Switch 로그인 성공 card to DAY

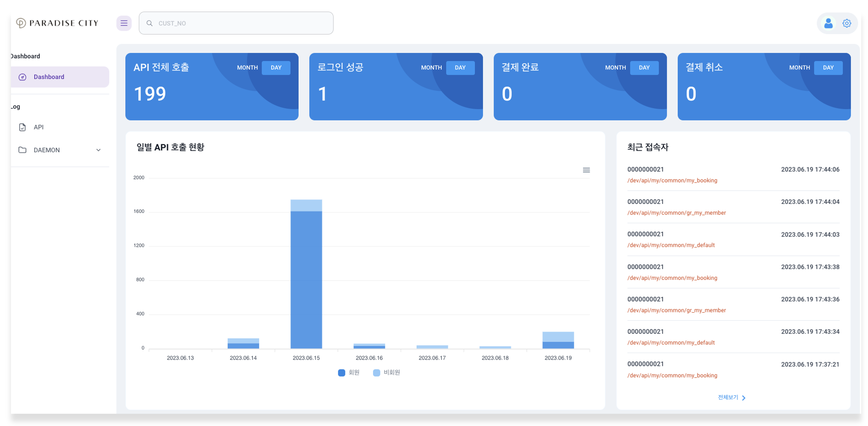(460, 67)
